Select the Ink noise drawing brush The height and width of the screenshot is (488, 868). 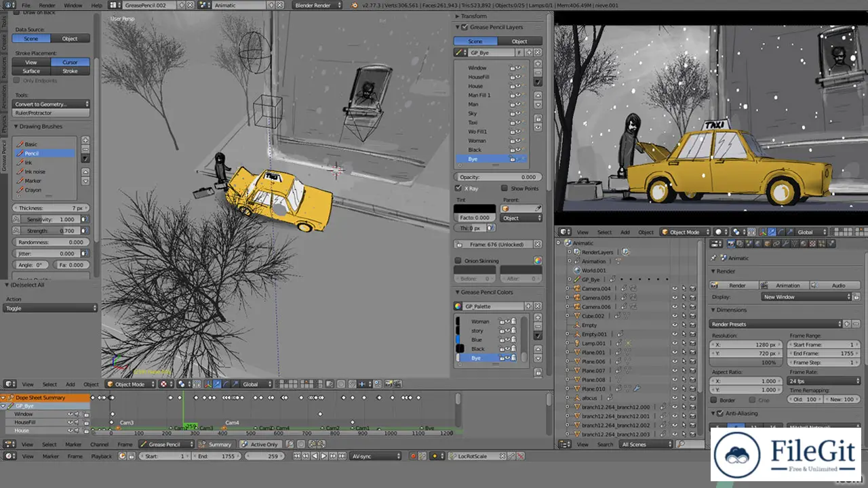point(44,171)
